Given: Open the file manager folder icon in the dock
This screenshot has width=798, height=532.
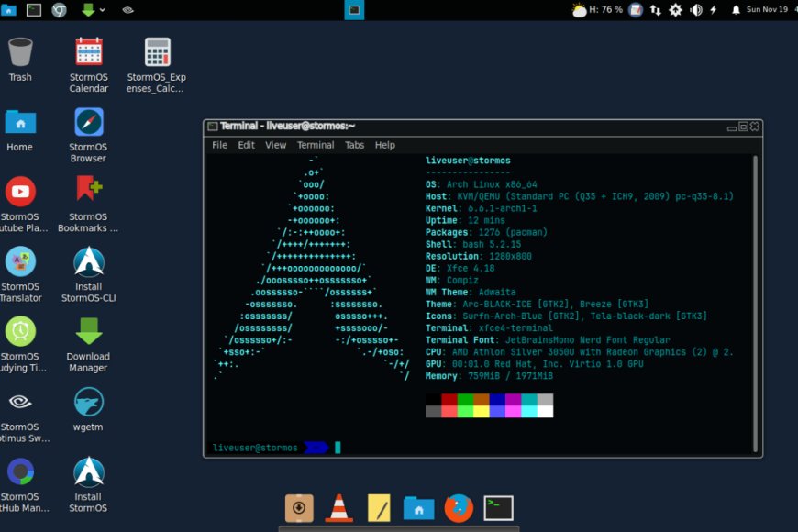Looking at the screenshot, I should click(x=418, y=506).
